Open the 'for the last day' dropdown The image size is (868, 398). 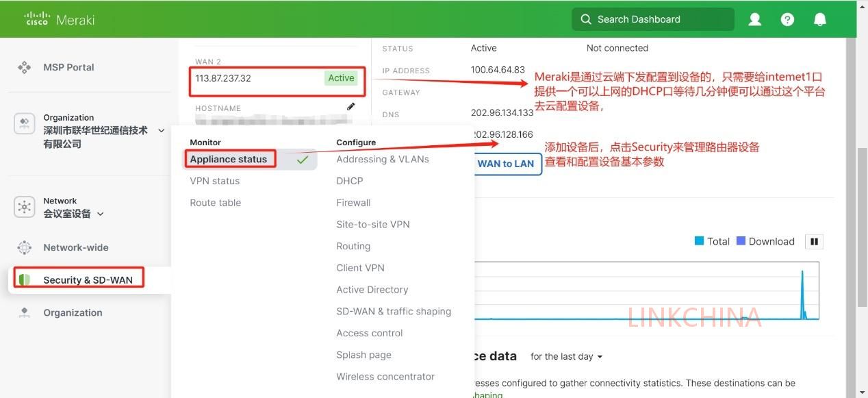click(566, 356)
